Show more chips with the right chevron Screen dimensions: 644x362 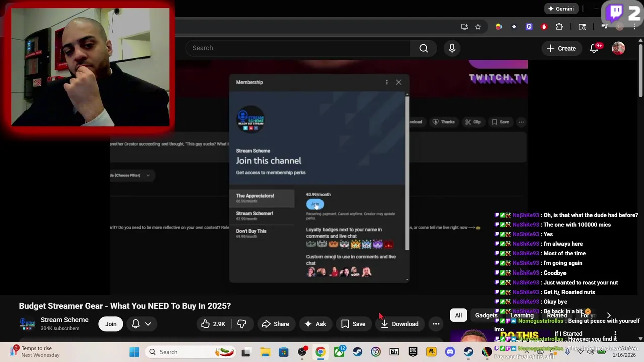pyautogui.click(x=609, y=315)
